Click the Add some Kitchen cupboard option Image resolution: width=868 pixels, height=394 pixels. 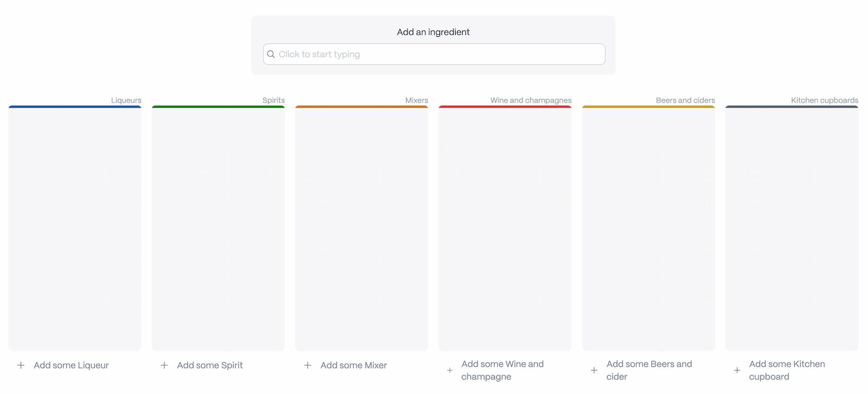click(x=786, y=370)
